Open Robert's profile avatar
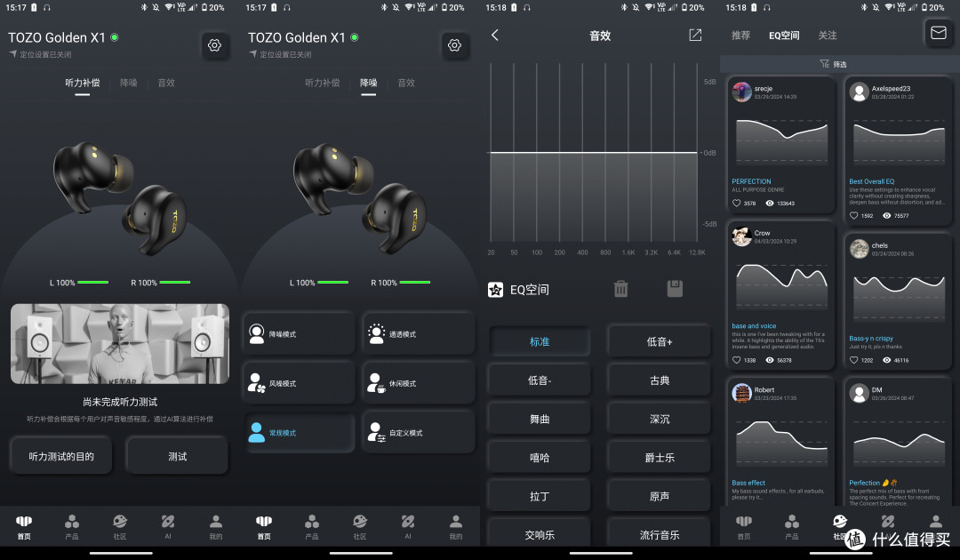Viewport: 960px width, 560px height. 741,393
